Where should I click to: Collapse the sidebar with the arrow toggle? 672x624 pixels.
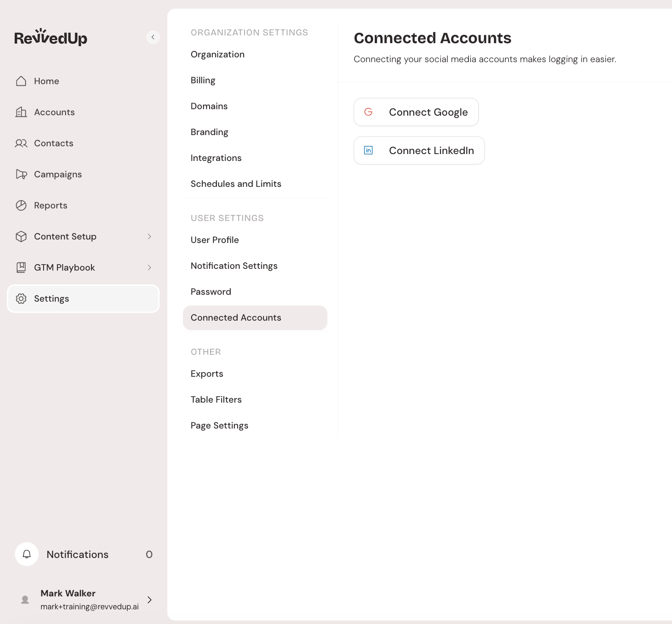[x=153, y=37]
